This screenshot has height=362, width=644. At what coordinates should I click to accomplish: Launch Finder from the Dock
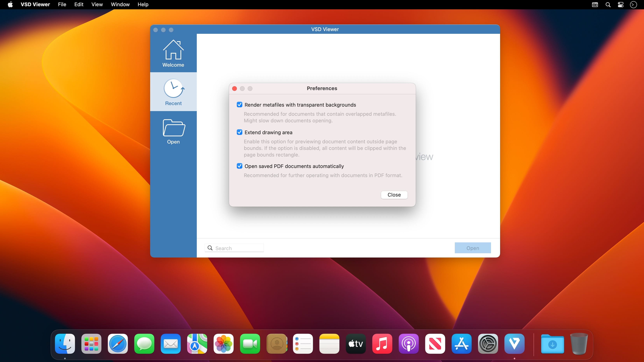tap(65, 344)
